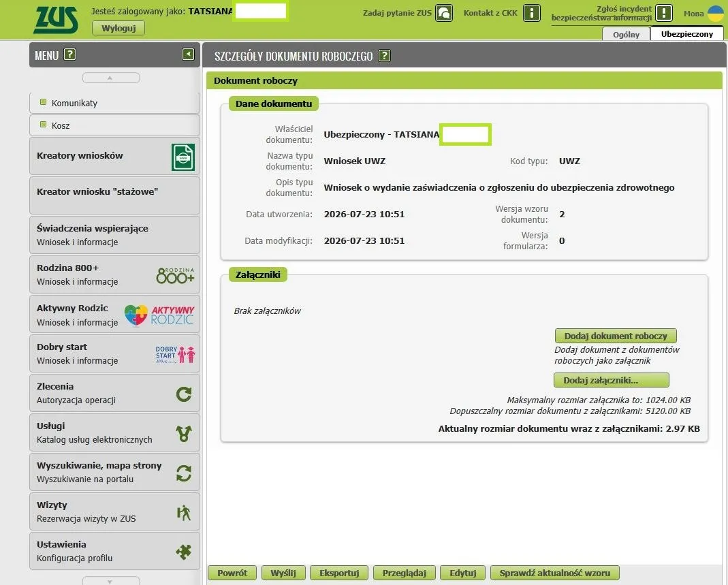Click the Eksportuj button
728x585 pixels.
click(x=339, y=573)
